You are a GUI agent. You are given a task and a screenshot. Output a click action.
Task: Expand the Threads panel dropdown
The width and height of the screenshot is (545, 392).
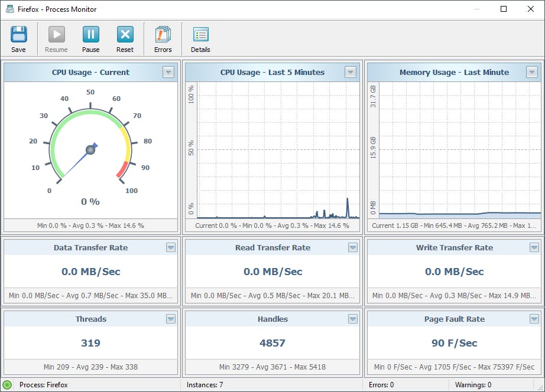coord(171,319)
